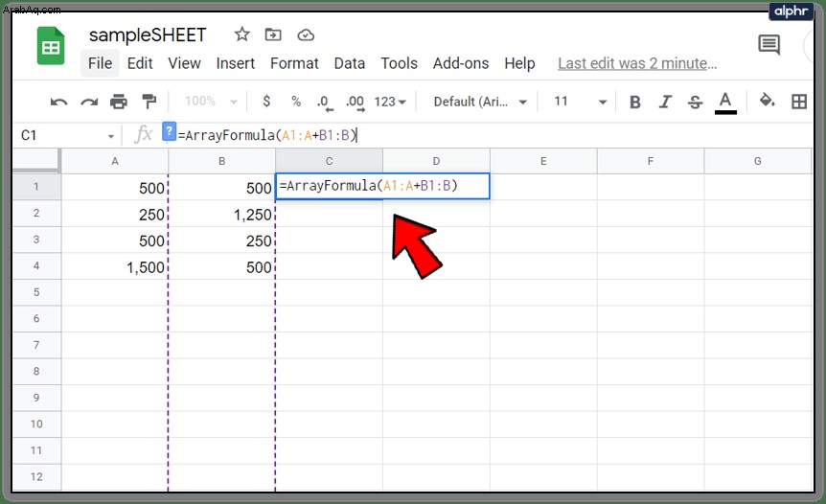Open the Data menu

349,64
